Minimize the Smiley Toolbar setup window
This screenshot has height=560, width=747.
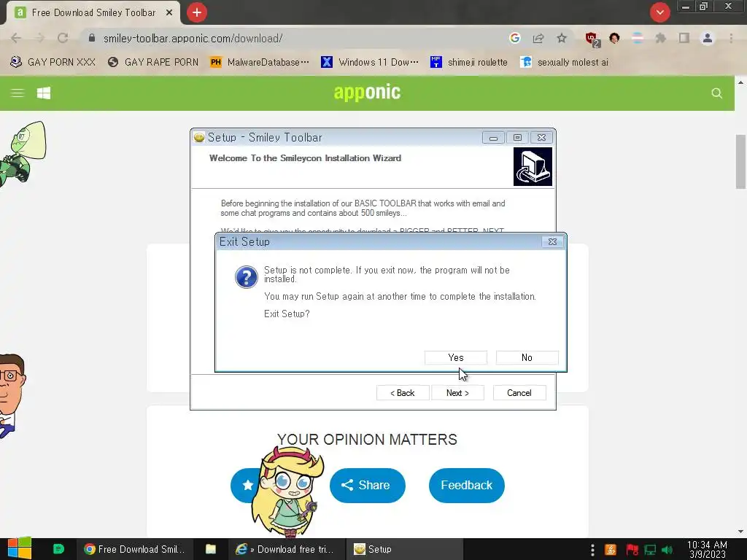click(x=493, y=138)
